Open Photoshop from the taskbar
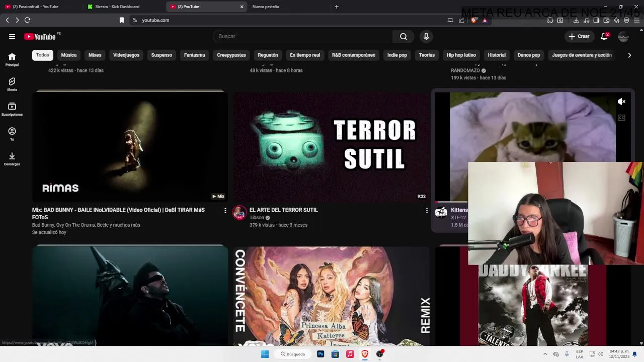 (320, 354)
